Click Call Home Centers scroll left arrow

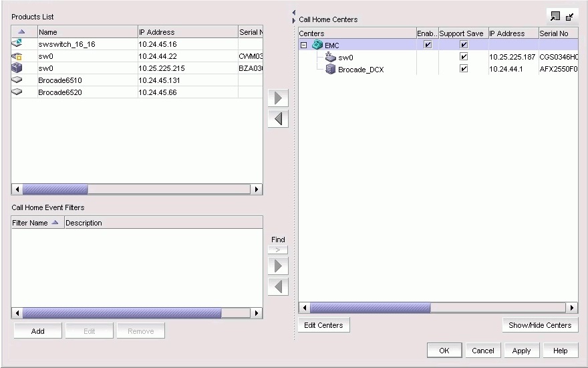pos(304,308)
